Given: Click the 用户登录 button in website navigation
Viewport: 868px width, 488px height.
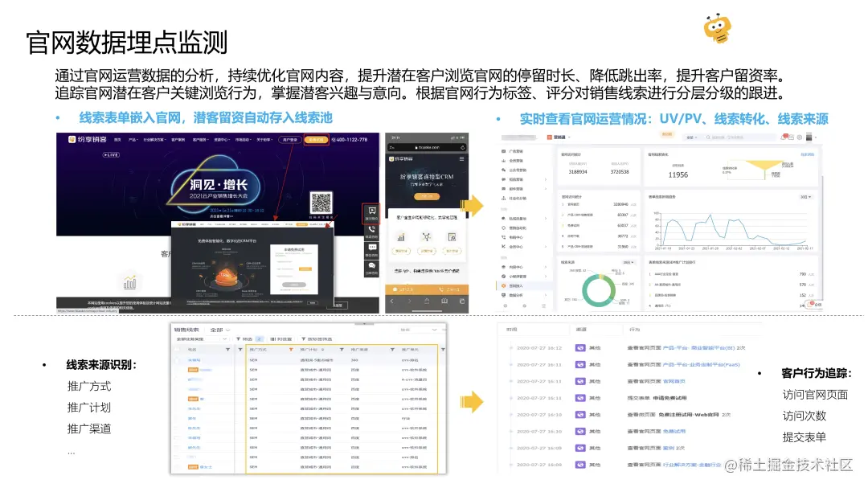Looking at the screenshot, I should coord(290,140).
